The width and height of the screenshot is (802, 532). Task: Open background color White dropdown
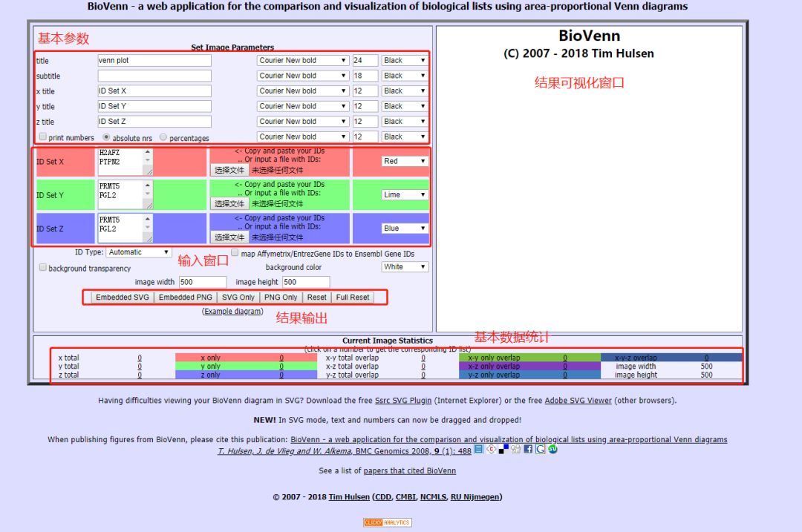[405, 267]
